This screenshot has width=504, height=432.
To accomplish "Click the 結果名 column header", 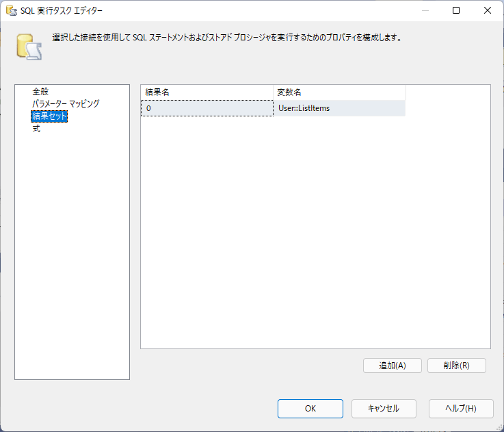I will click(x=207, y=92).
